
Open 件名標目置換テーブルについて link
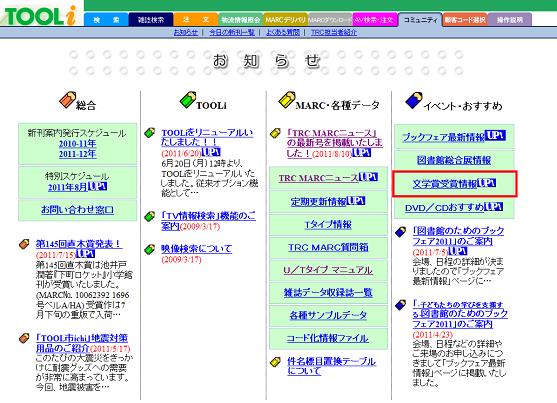pos(331,366)
